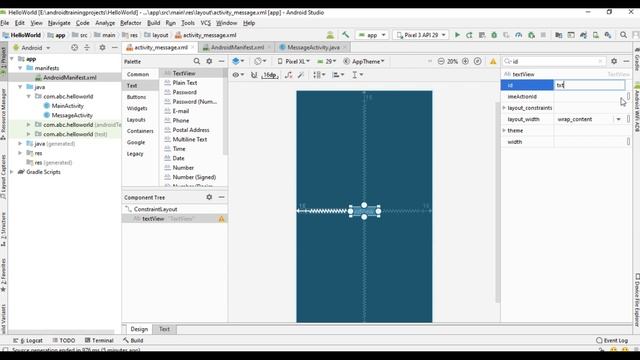640x360 pixels.
Task: Choose Plain Text from the palette
Action: (184, 83)
